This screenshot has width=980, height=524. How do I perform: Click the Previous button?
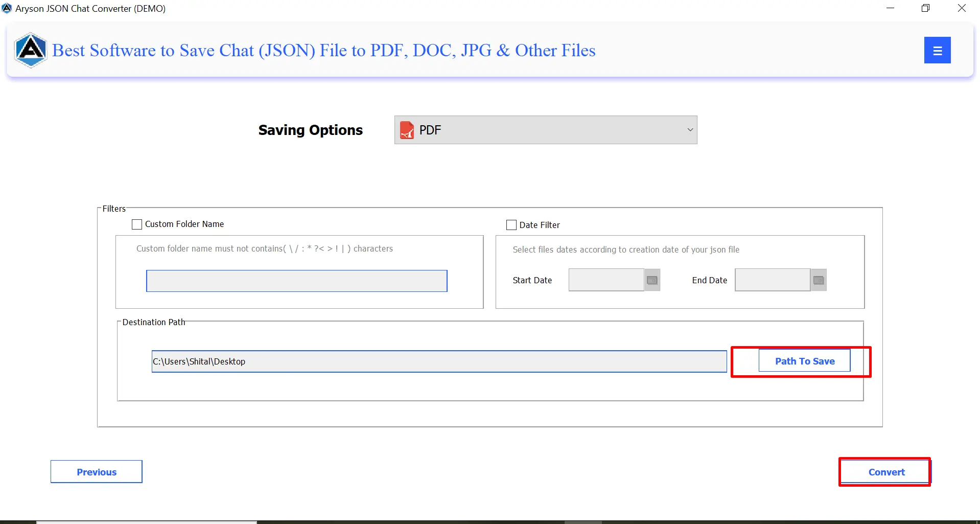pyautogui.click(x=96, y=471)
